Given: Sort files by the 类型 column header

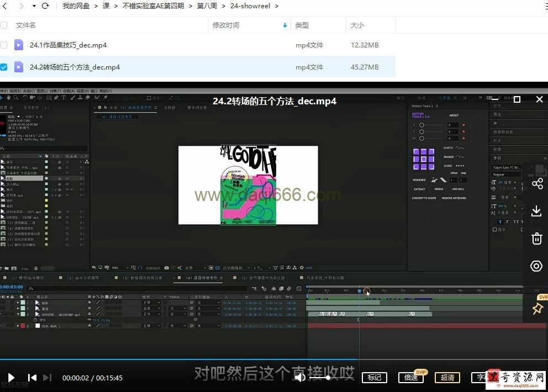Looking at the screenshot, I should pyautogui.click(x=302, y=25).
